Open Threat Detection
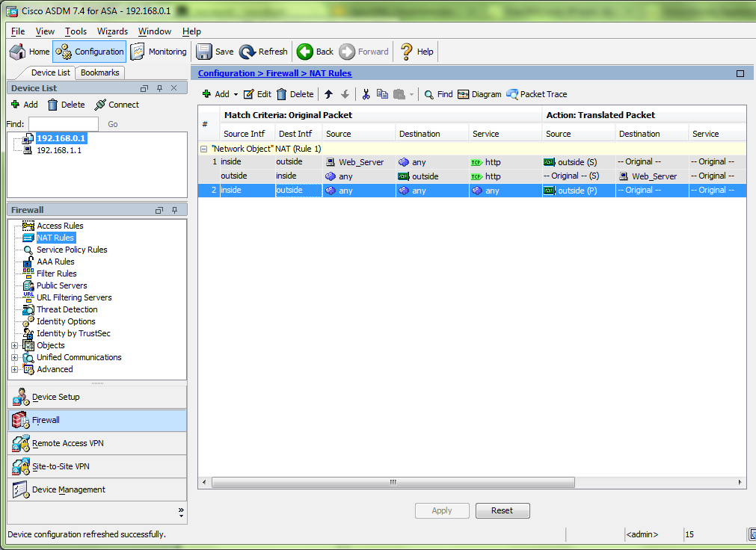Viewport: 756px width, 550px height. tap(67, 309)
